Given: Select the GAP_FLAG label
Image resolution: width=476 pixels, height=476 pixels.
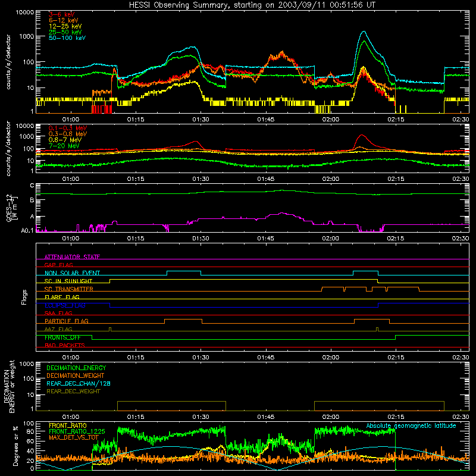Looking at the screenshot, I should (x=58, y=265).
